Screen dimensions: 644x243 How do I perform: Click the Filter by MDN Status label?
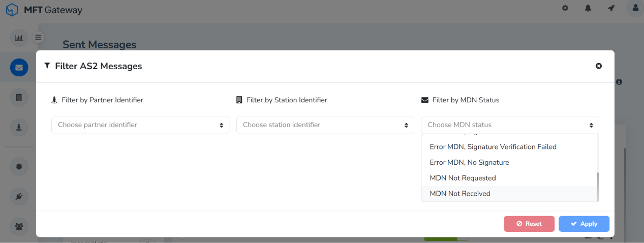pos(466,100)
